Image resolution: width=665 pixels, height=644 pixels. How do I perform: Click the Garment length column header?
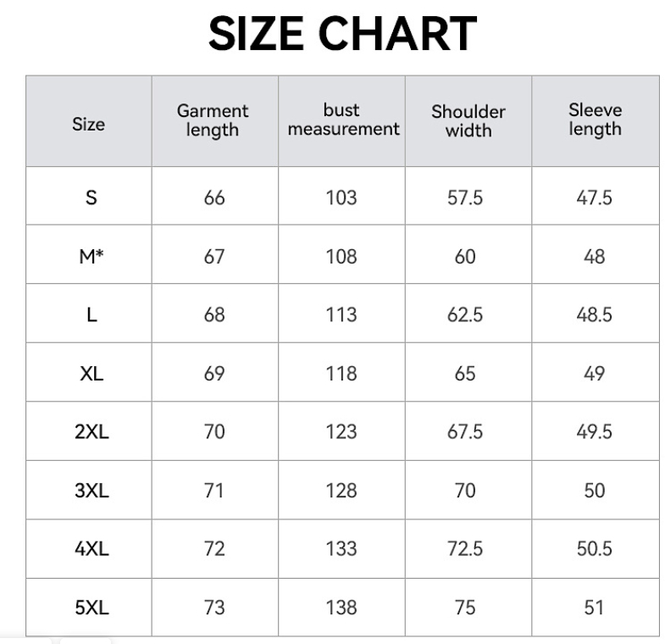pyautogui.click(x=213, y=120)
